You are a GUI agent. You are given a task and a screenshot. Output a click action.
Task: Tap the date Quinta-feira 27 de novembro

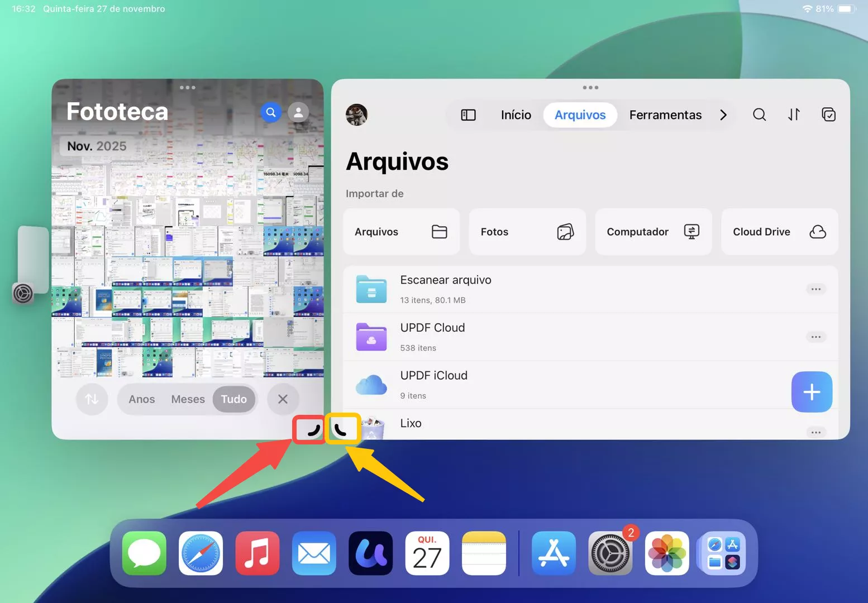coord(104,9)
